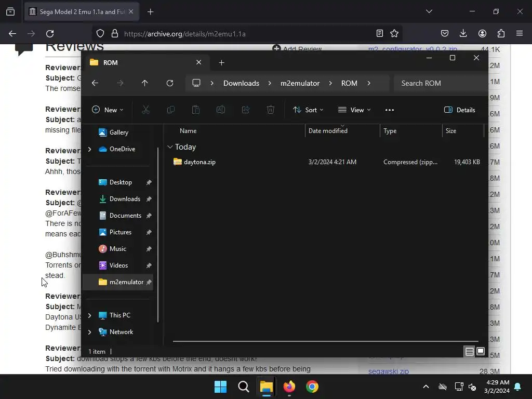Open Windows taskbar Search
532x399 pixels.
[244, 387]
